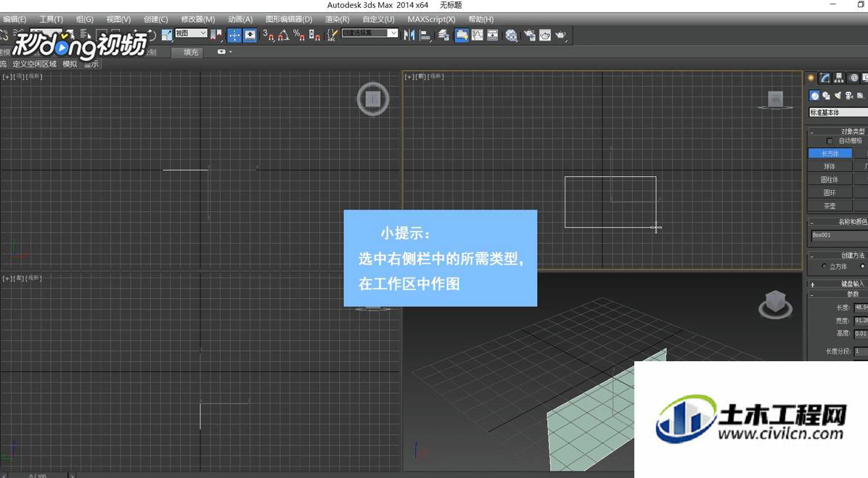Open the 修改器(M) menu
Viewport: 868px width, 478px height.
pos(197,20)
